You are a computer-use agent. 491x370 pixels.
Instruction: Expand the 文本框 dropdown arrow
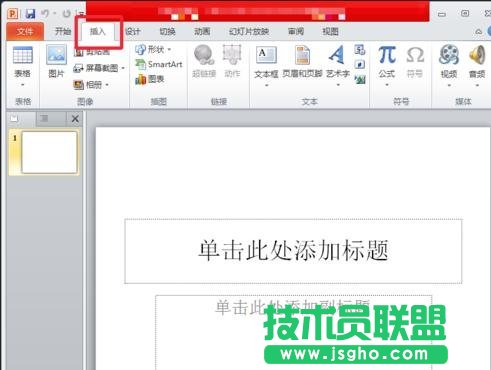(x=266, y=85)
